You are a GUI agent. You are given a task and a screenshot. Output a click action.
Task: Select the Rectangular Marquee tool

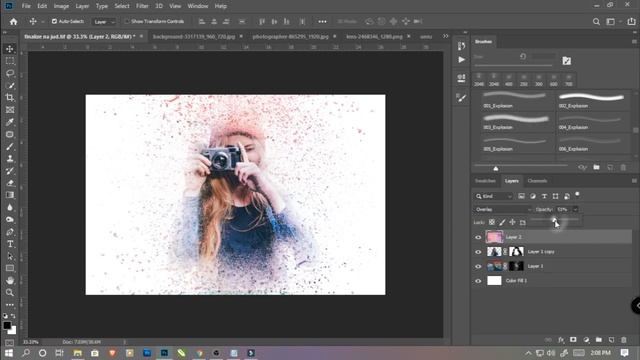[x=10, y=61]
